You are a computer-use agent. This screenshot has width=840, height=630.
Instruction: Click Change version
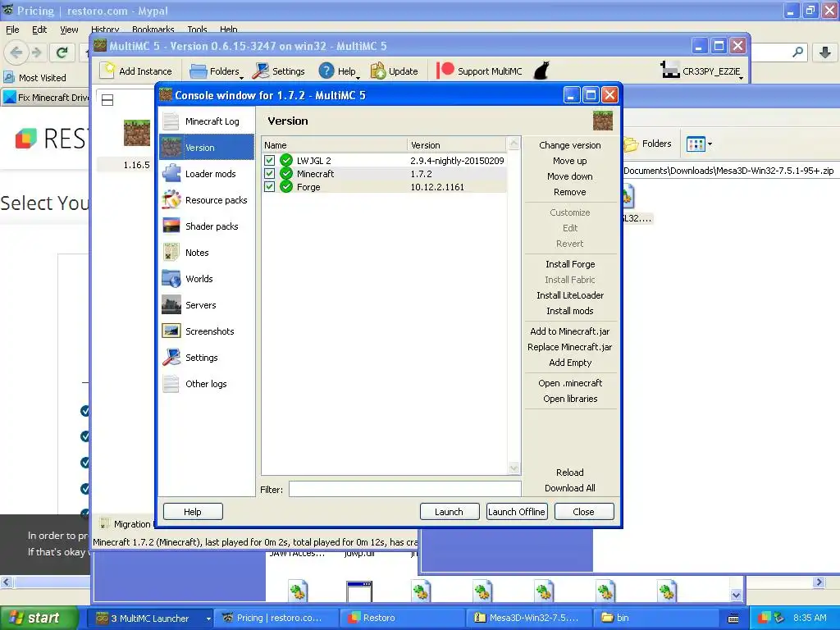570,145
